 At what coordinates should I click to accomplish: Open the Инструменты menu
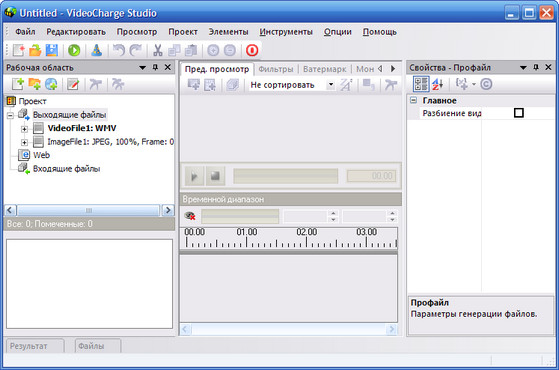pos(286,32)
